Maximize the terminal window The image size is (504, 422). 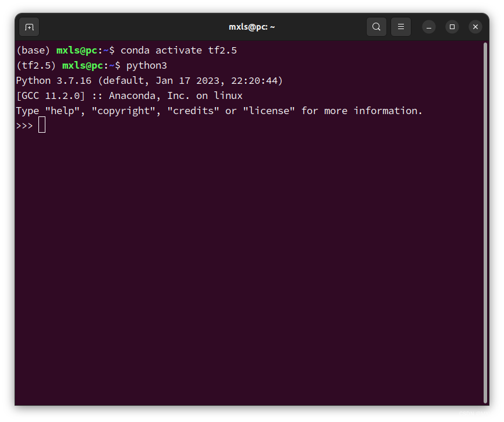click(452, 27)
